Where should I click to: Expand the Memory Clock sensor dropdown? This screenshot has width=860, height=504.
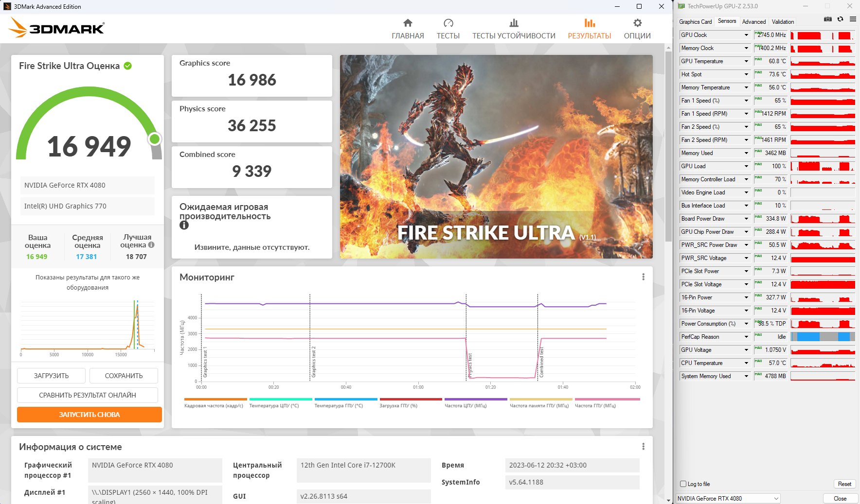point(746,48)
